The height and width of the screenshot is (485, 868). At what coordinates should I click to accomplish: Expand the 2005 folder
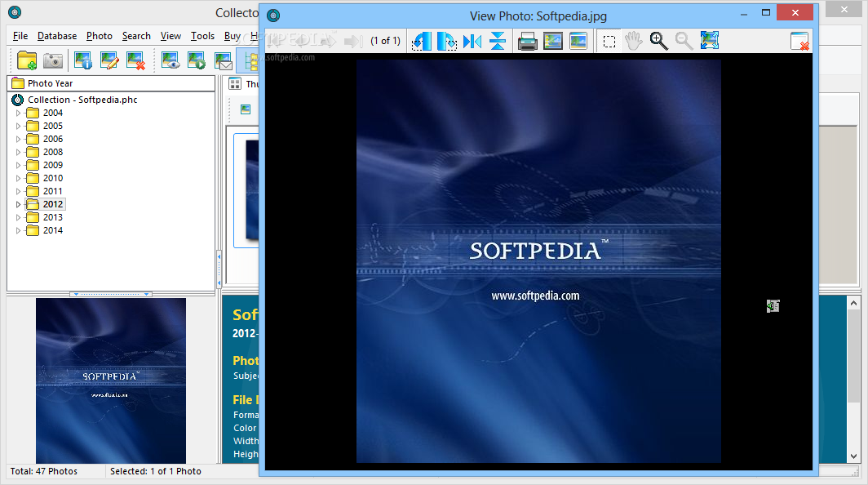tap(18, 127)
